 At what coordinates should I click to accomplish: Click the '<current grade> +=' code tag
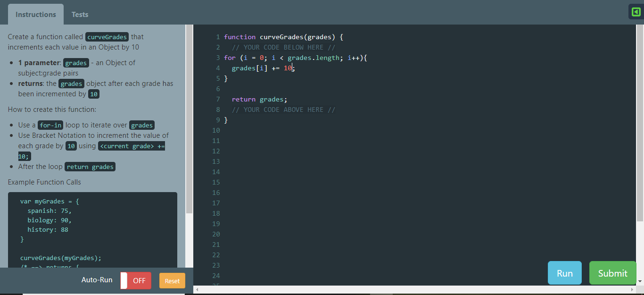click(132, 146)
